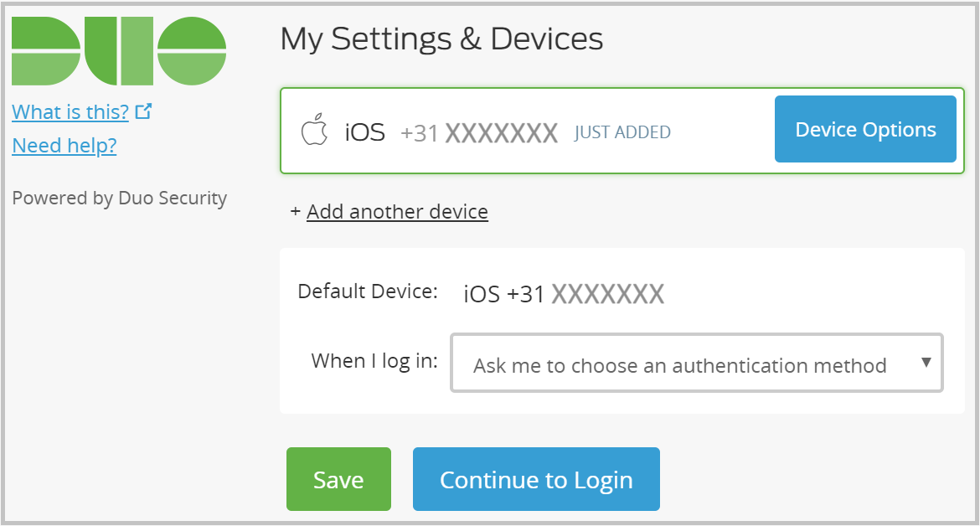Click Add another device

coord(397,211)
